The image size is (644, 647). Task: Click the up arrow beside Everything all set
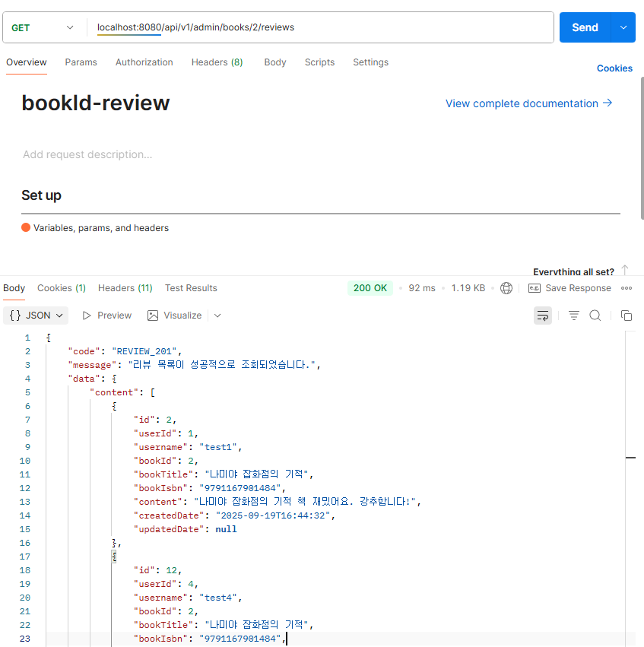point(625,270)
